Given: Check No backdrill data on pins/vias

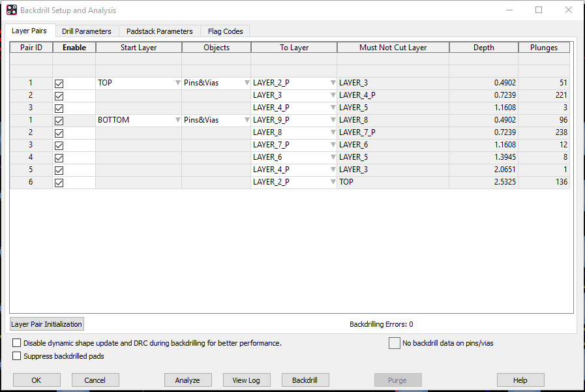Looking at the screenshot, I should (395, 343).
